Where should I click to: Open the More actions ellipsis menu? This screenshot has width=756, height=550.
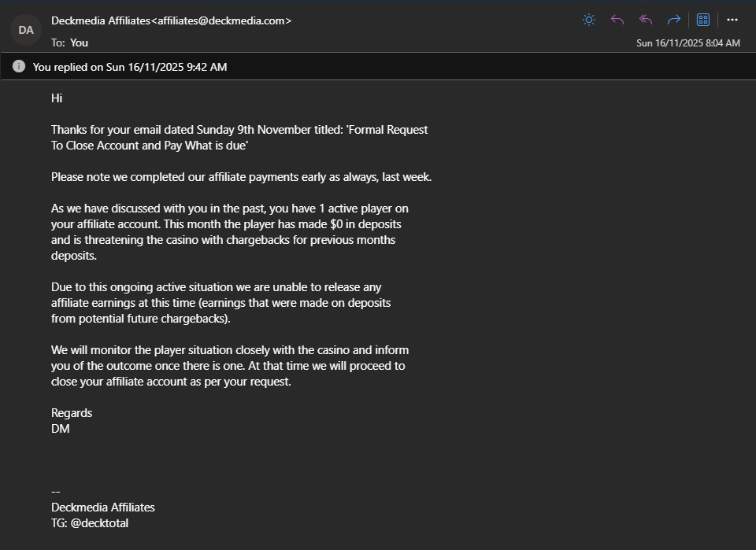(x=732, y=20)
